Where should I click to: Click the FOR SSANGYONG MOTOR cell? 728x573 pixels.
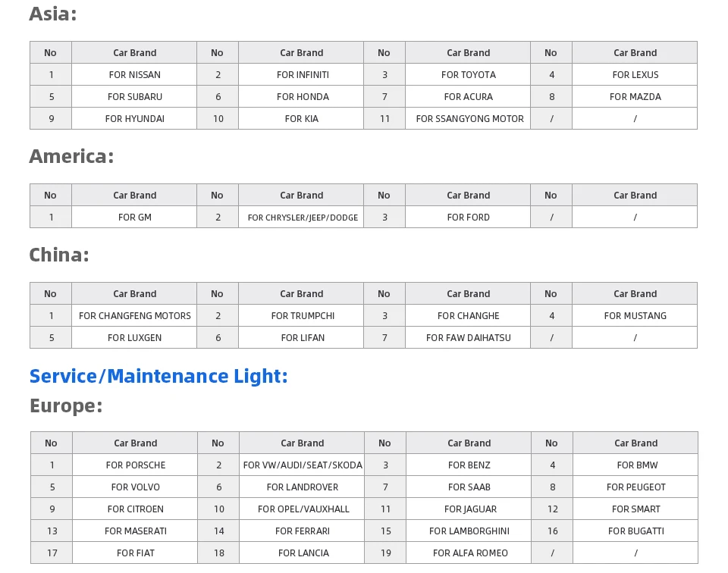(x=468, y=119)
